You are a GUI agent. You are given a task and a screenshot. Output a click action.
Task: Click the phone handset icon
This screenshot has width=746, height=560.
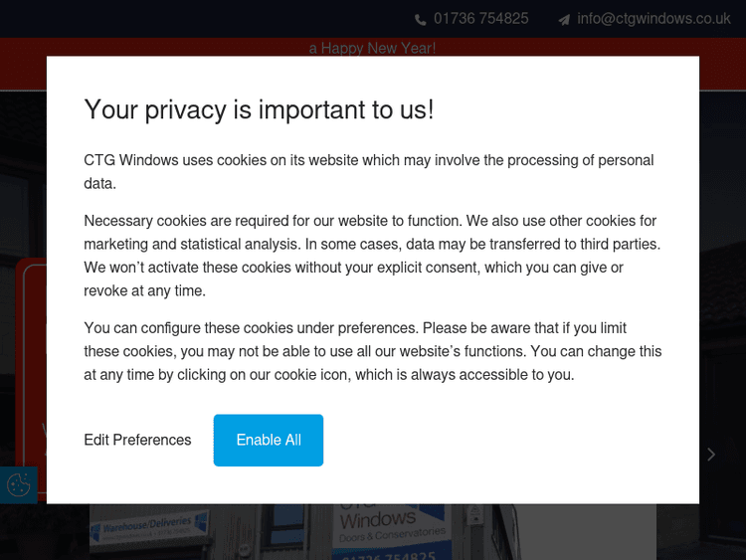(422, 19)
